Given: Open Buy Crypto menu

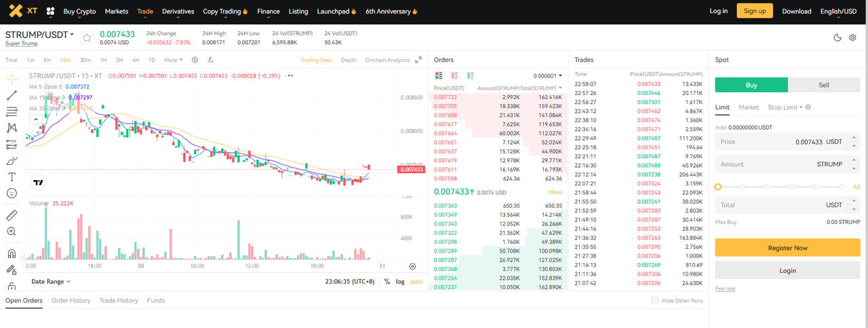Looking at the screenshot, I should pyautogui.click(x=79, y=12).
